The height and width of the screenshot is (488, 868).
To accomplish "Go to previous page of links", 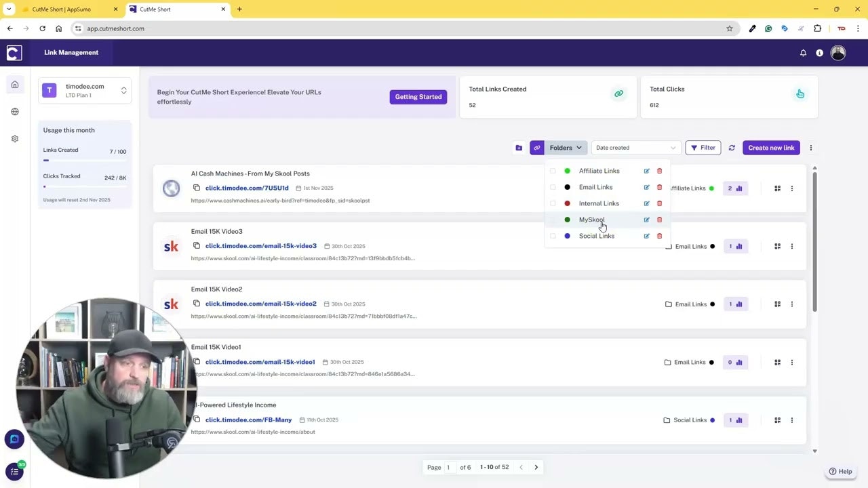I will (521, 467).
